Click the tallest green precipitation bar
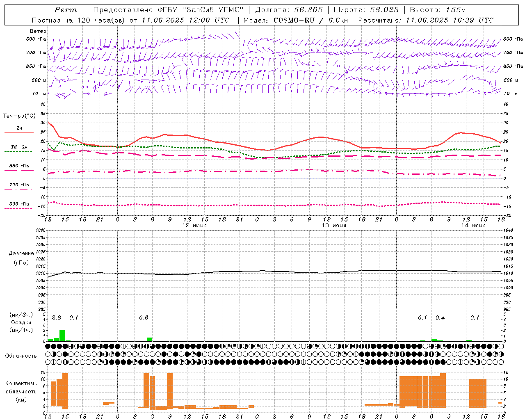 (62, 336)
